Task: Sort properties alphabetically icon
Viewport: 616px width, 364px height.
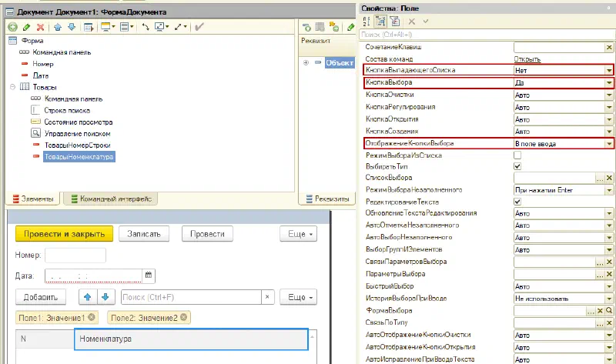Action: 367,22
